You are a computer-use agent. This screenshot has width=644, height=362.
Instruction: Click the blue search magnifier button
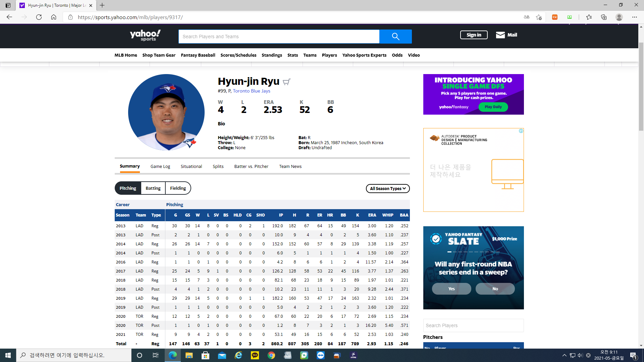(x=395, y=37)
